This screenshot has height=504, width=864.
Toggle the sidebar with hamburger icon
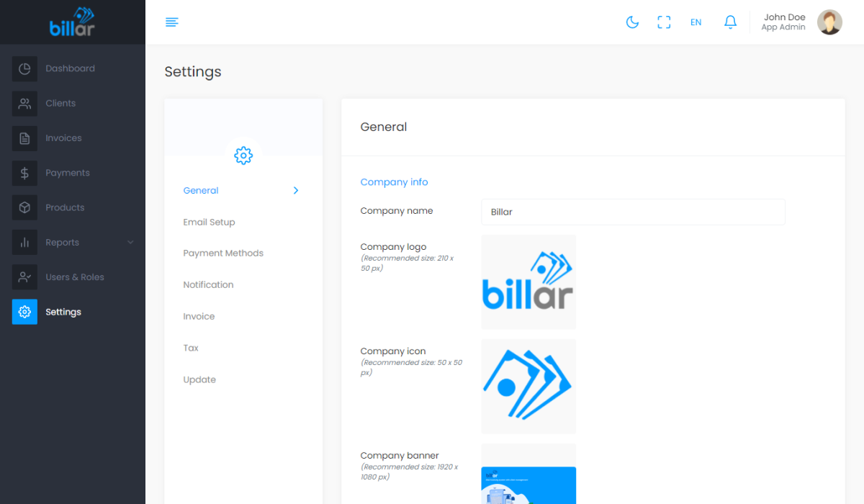coord(172,22)
